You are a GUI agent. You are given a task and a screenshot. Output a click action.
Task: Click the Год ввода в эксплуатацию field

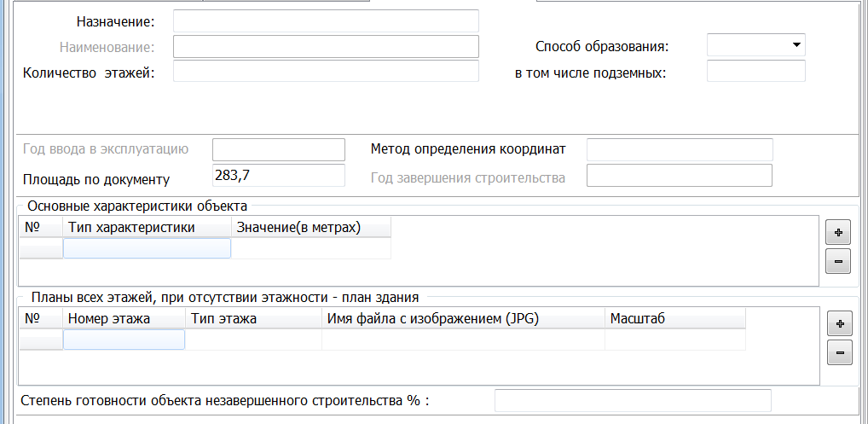pyautogui.click(x=278, y=149)
